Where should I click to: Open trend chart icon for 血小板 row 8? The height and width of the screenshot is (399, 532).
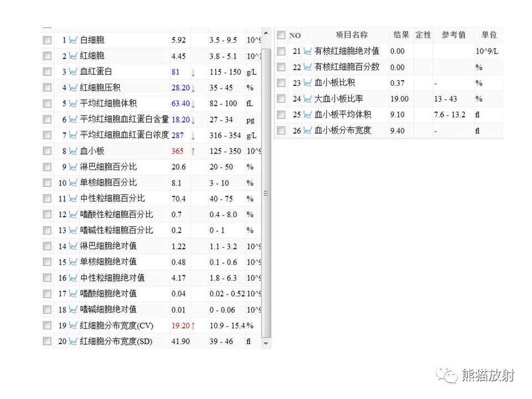tap(73, 151)
